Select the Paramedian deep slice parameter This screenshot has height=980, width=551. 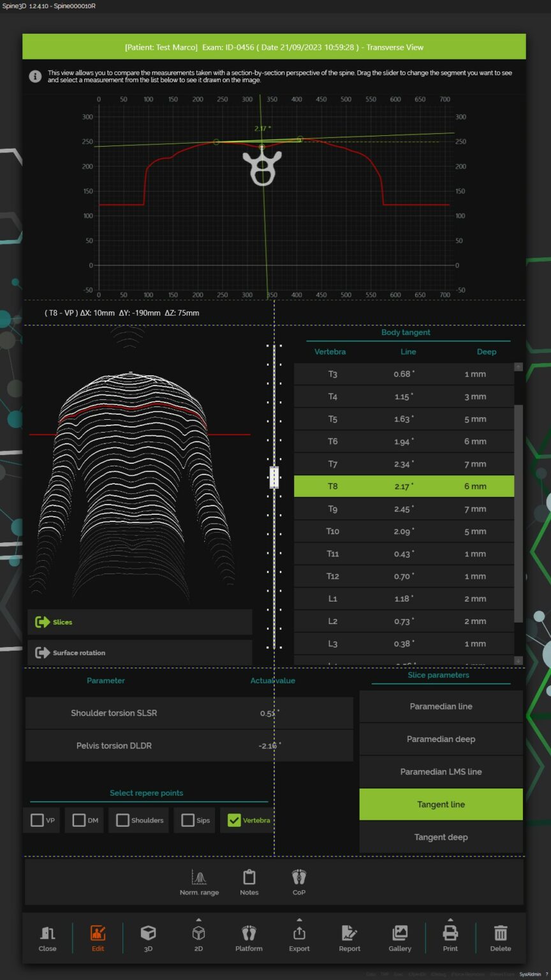[x=441, y=739]
